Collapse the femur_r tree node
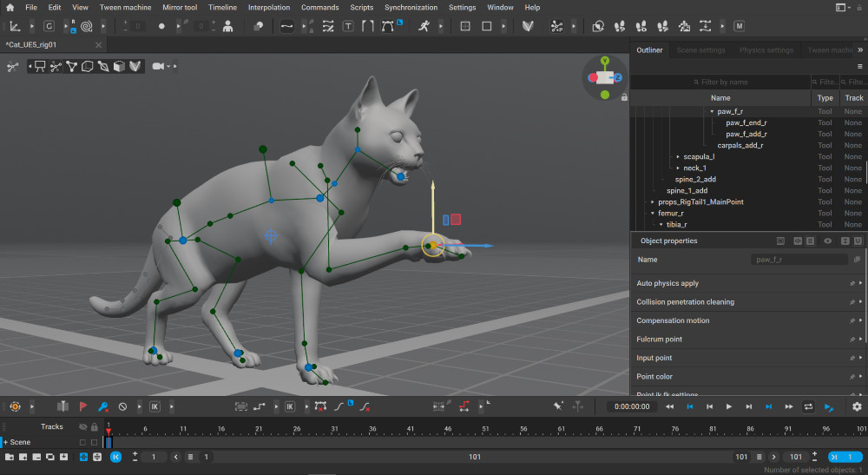Viewport: 868px width, 475px height. click(x=653, y=213)
